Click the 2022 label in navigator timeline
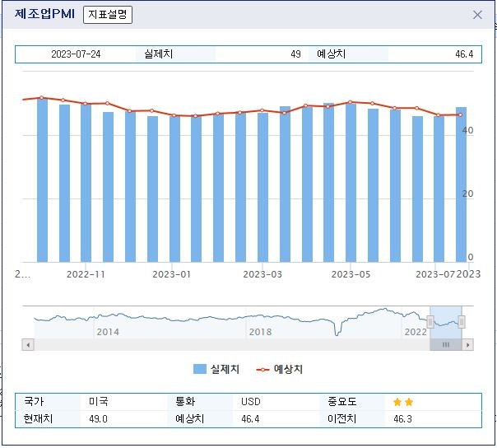 pyautogui.click(x=416, y=332)
